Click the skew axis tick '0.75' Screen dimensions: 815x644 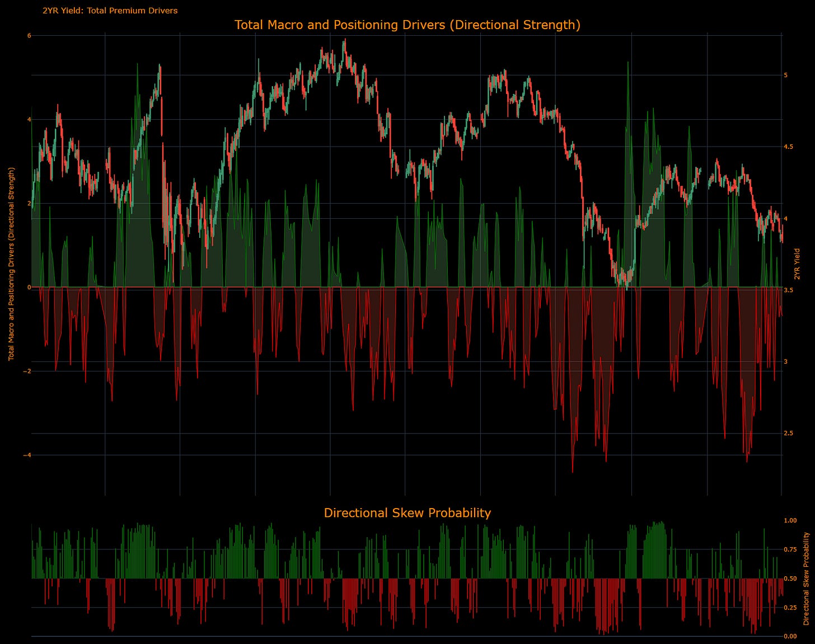[790, 549]
